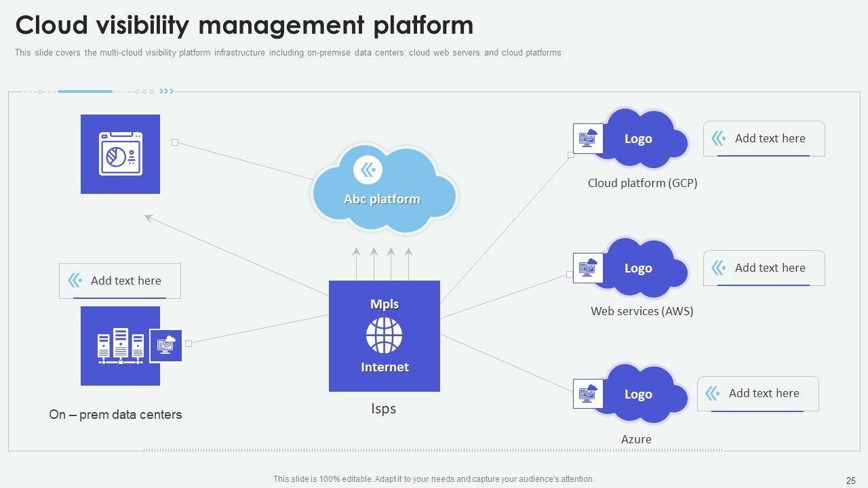Click the 'Cloud visibility management platform' title
This screenshot has width=868, height=488.
coord(244,25)
